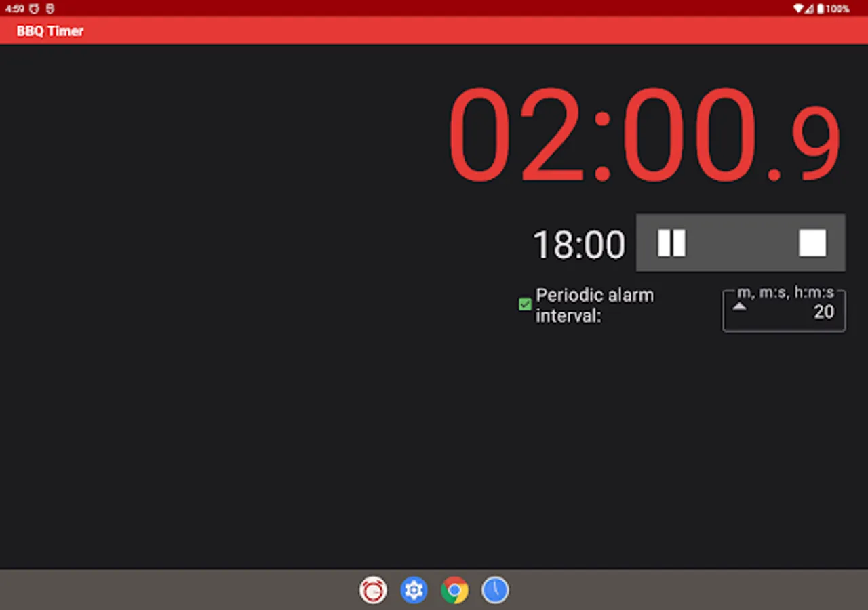The height and width of the screenshot is (610, 868).
Task: Click the 4:59 clock in status bar
Action: (15, 9)
